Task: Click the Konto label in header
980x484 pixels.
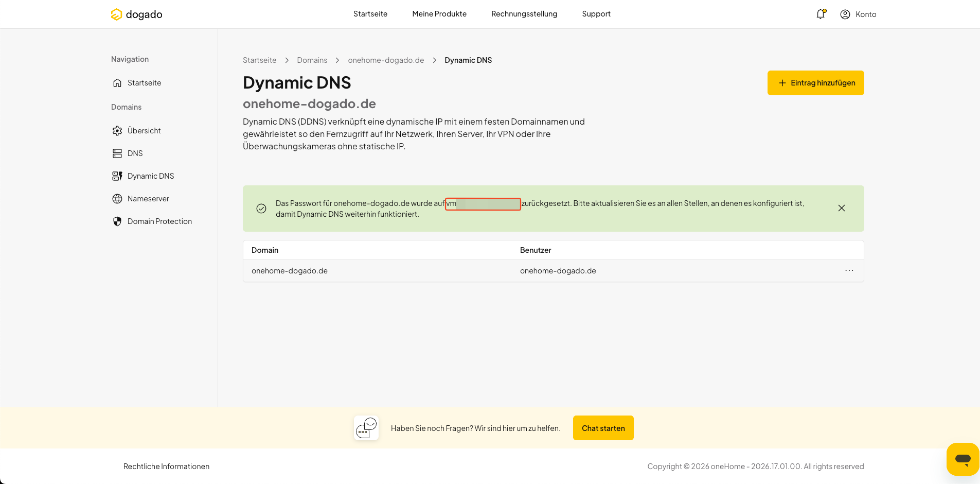Action: (x=866, y=14)
